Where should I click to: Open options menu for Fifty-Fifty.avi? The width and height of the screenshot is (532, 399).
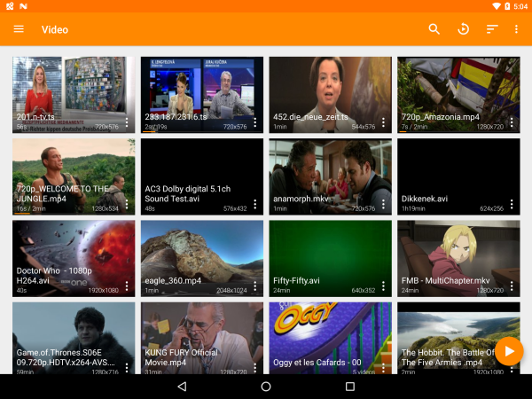click(x=383, y=286)
